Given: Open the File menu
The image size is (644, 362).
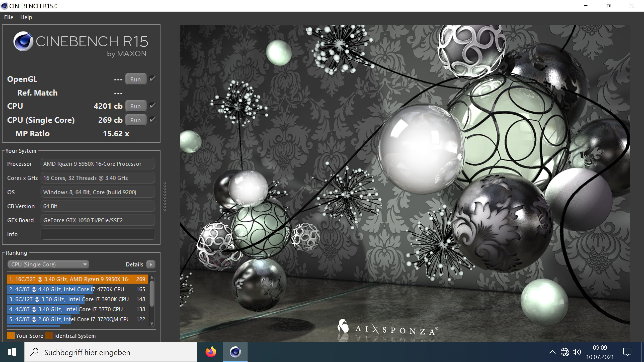Looking at the screenshot, I should pos(9,17).
